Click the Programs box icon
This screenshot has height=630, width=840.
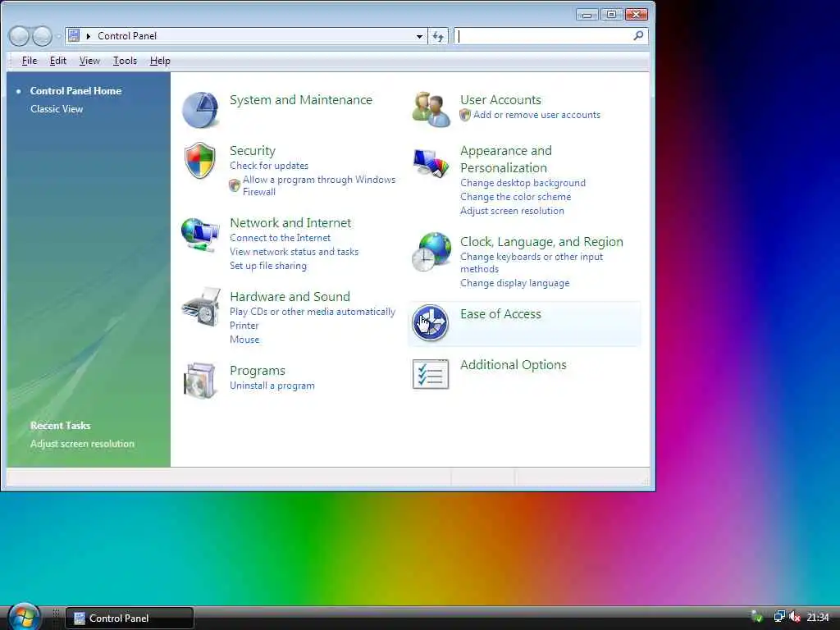click(200, 381)
